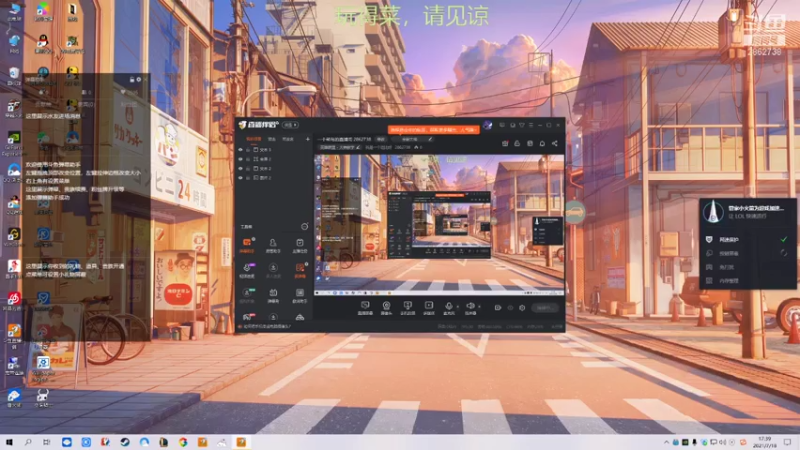Click the toolbox header circular manage icon
This screenshot has width=800, height=450.
pyautogui.click(x=305, y=226)
